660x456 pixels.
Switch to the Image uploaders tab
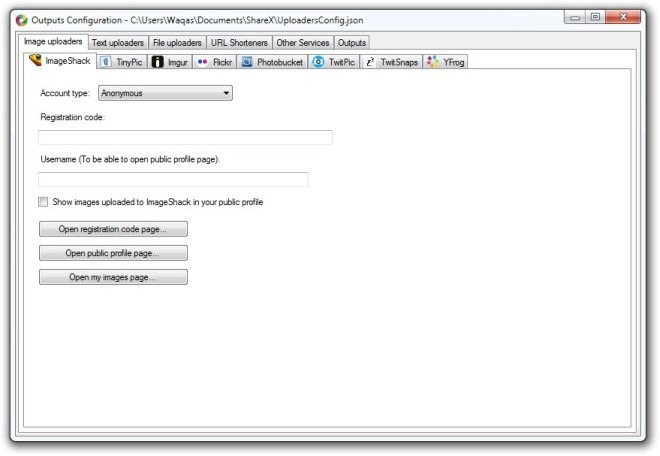pyautogui.click(x=53, y=42)
